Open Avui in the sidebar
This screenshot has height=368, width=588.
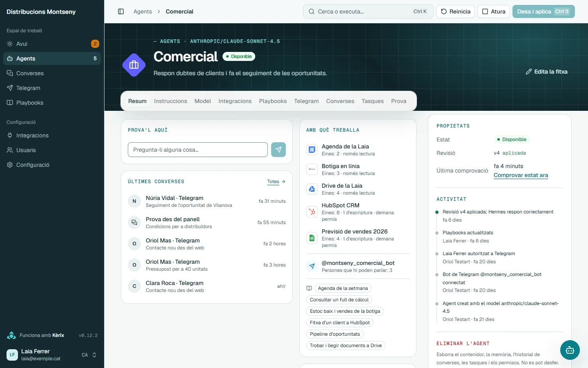(x=52, y=44)
